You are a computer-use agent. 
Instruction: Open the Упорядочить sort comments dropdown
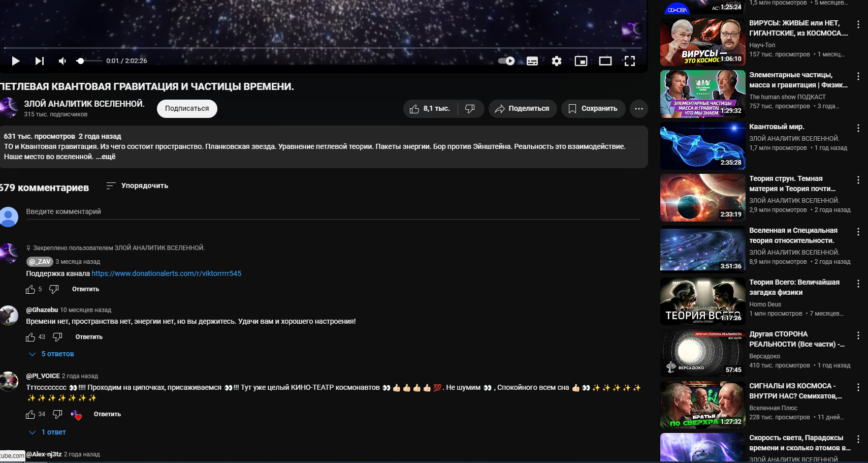[x=137, y=186]
